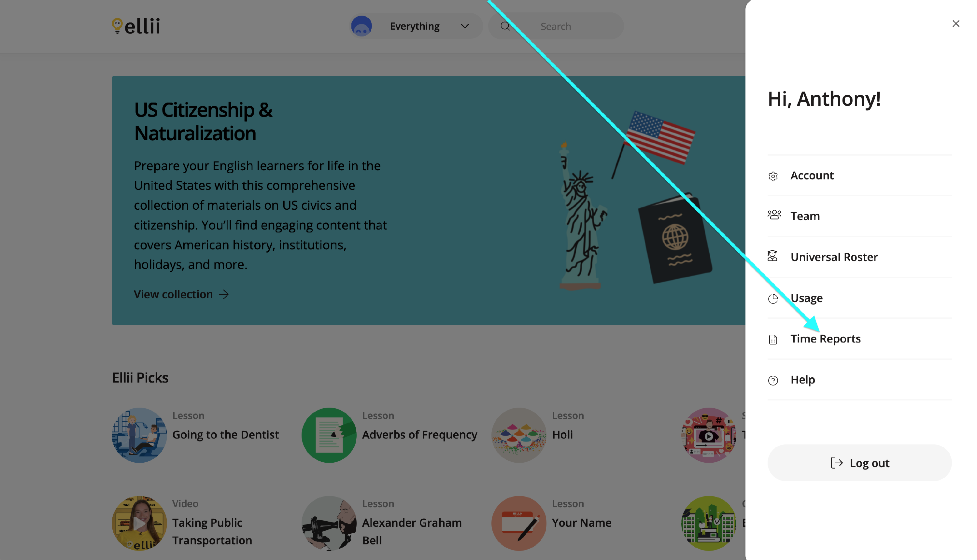Viewport: 977px width, 560px height.
Task: Click the Account gear icon
Action: coord(773,176)
